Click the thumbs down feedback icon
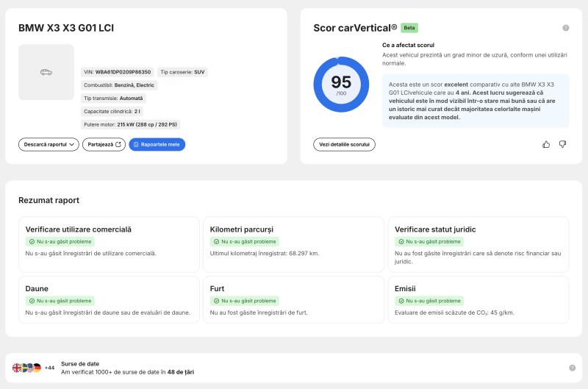Image resolution: width=588 pixels, height=389 pixels. click(562, 144)
